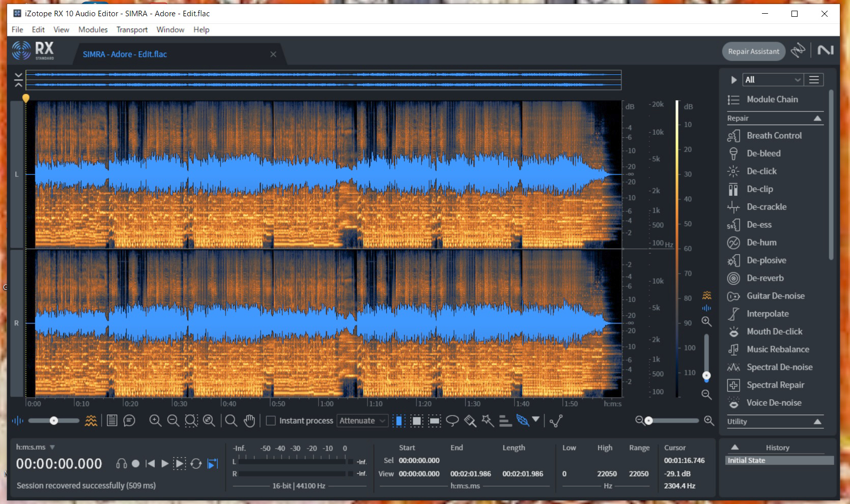The width and height of the screenshot is (850, 504).
Task: Open the All module filter dropdown
Action: [x=773, y=80]
